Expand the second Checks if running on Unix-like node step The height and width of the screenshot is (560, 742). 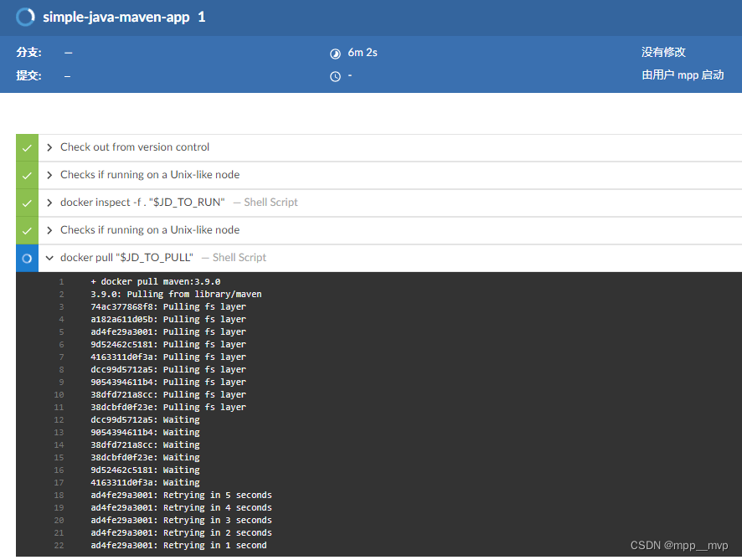[49, 230]
